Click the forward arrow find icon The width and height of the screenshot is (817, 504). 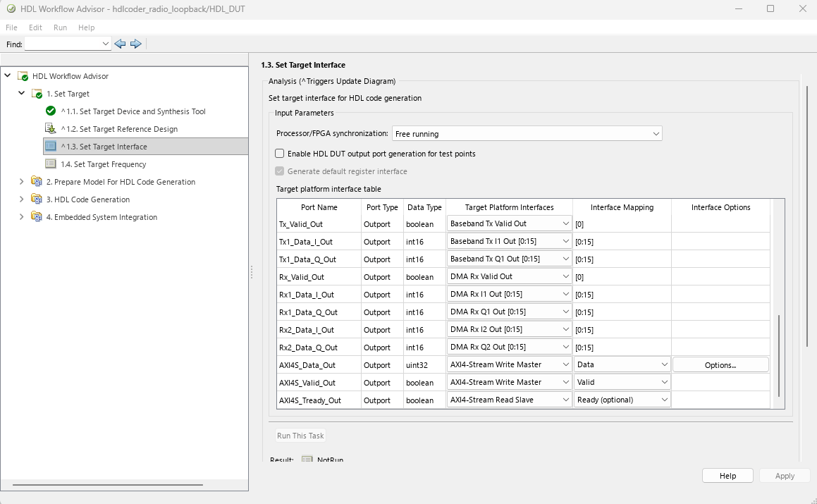pyautogui.click(x=136, y=44)
